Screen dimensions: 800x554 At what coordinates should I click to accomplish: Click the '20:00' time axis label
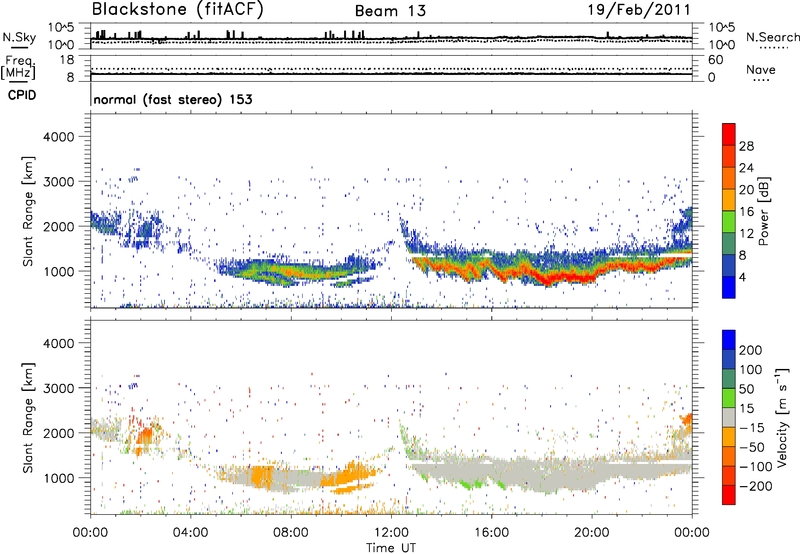591,533
